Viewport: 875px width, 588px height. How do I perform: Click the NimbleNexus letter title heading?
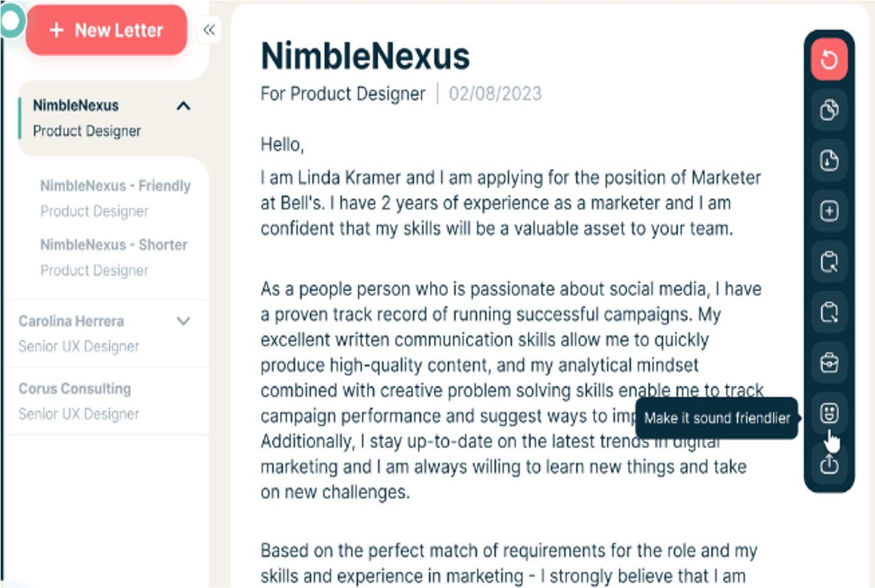[365, 56]
